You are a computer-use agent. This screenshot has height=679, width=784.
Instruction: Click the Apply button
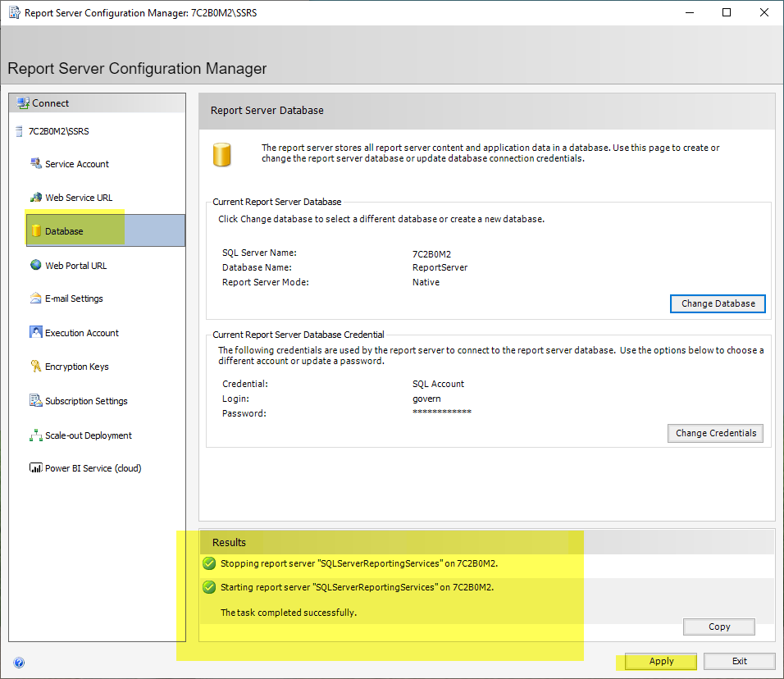(x=661, y=661)
